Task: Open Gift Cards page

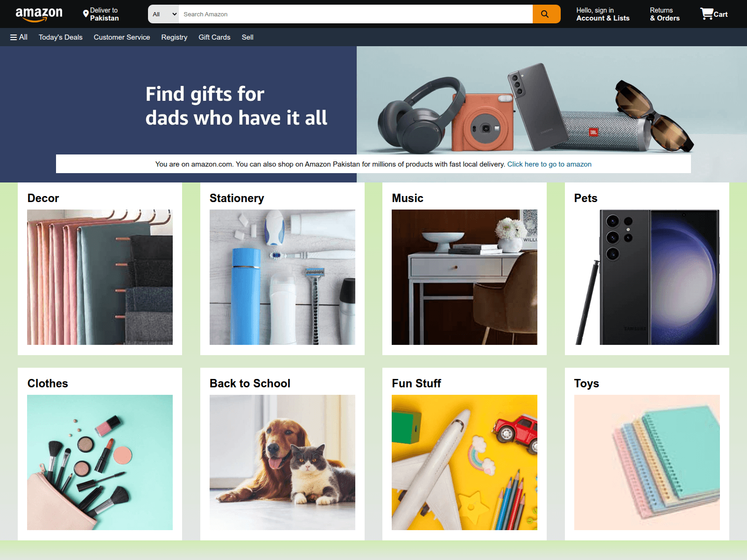Action: pos(214,37)
